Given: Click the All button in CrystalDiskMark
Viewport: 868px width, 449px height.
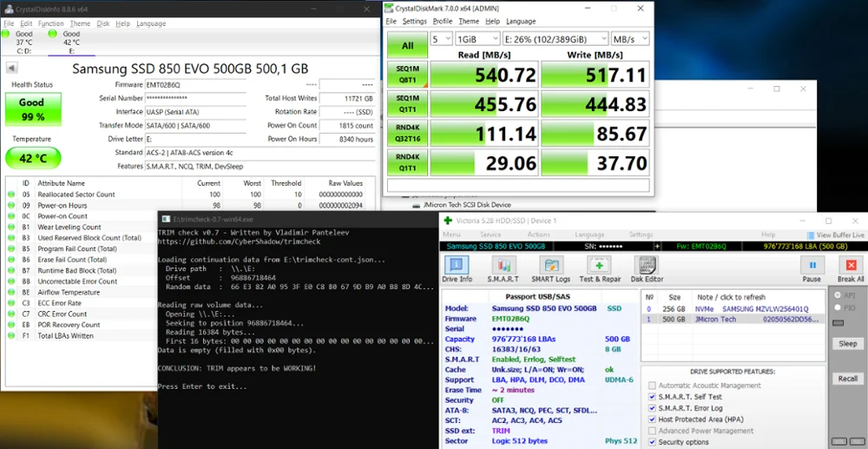Looking at the screenshot, I should 407,45.
